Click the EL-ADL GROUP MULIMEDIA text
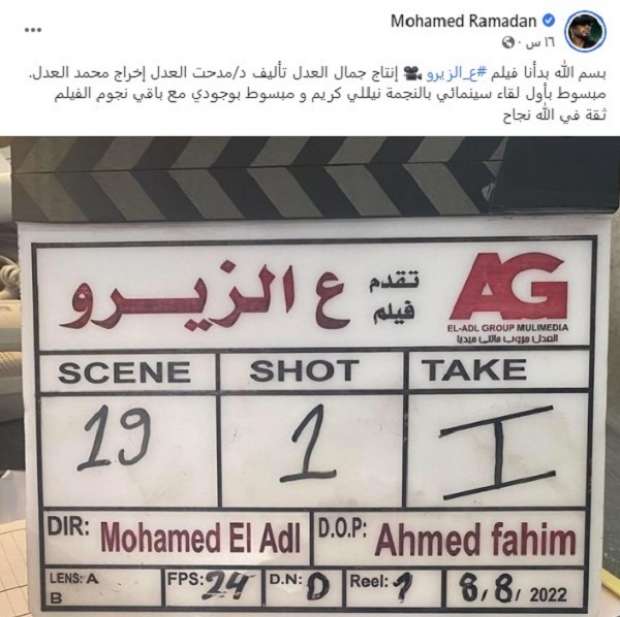Image resolution: width=620 pixels, height=617 pixels. point(508,328)
